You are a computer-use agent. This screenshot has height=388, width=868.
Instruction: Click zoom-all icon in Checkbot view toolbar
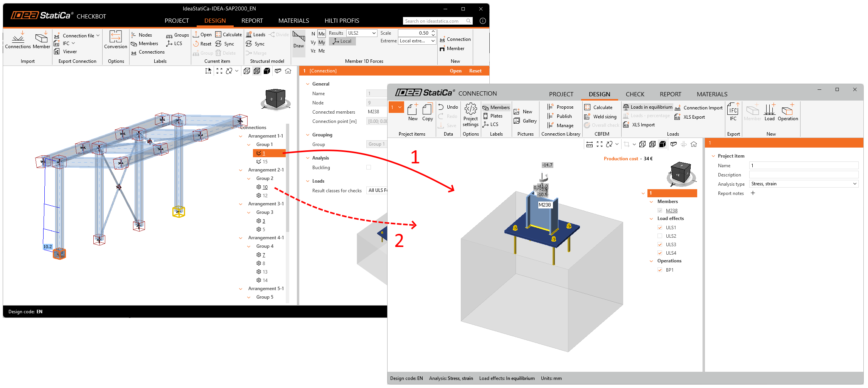[219, 71]
